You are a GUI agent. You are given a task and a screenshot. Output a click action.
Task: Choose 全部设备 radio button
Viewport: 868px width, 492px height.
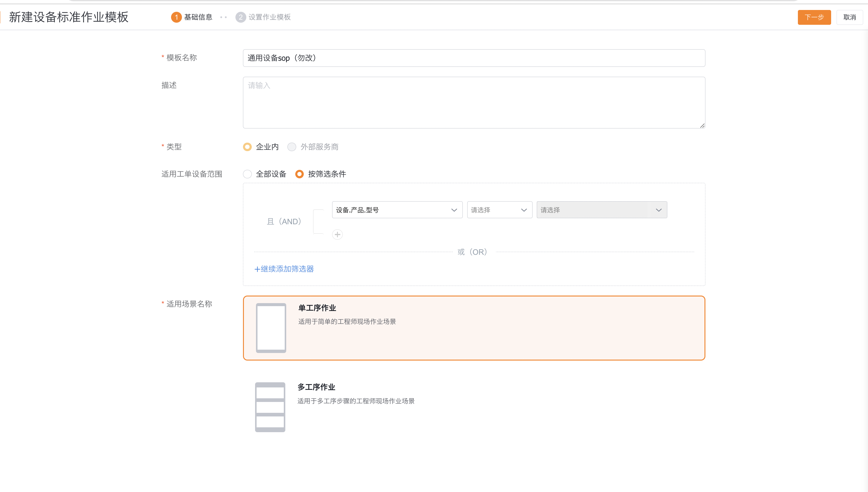click(247, 174)
